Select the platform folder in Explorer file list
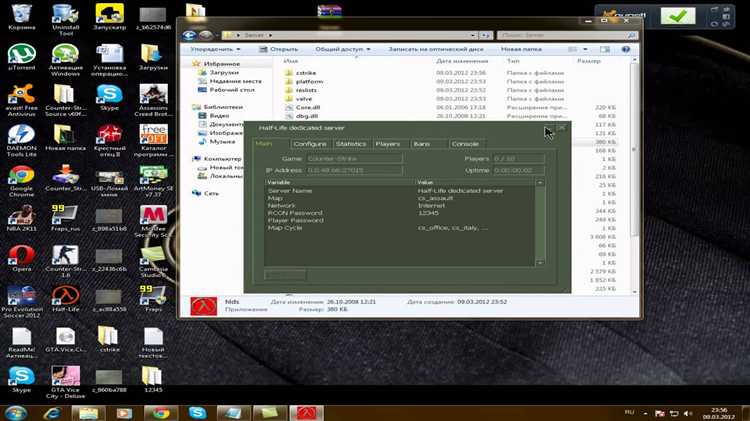Screen dimensions: 750x421 (x=309, y=81)
